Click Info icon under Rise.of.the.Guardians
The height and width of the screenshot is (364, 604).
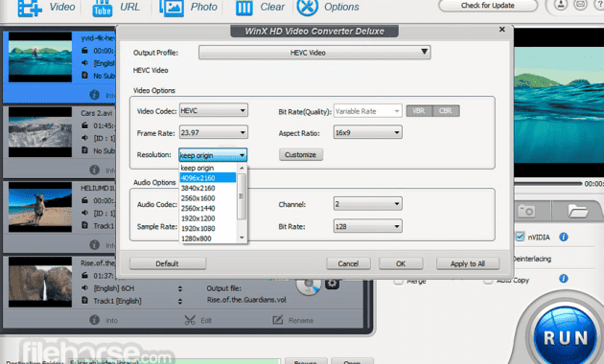click(x=94, y=320)
